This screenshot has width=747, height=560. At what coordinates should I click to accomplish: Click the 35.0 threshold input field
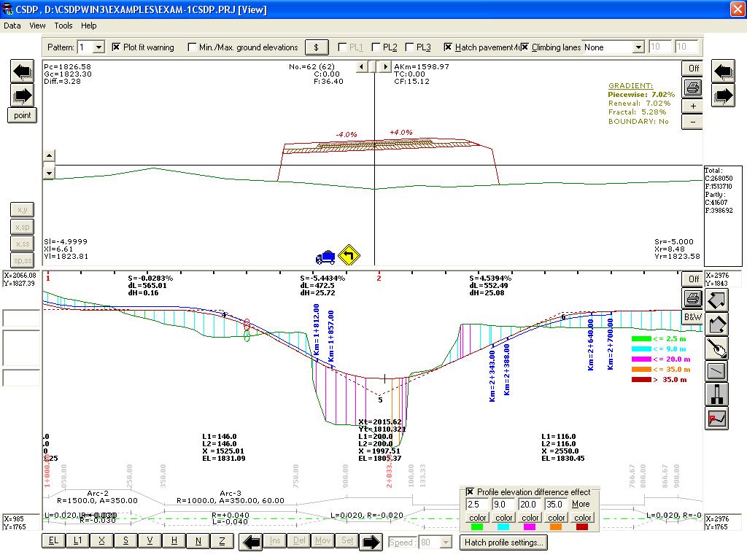pyautogui.click(x=555, y=505)
